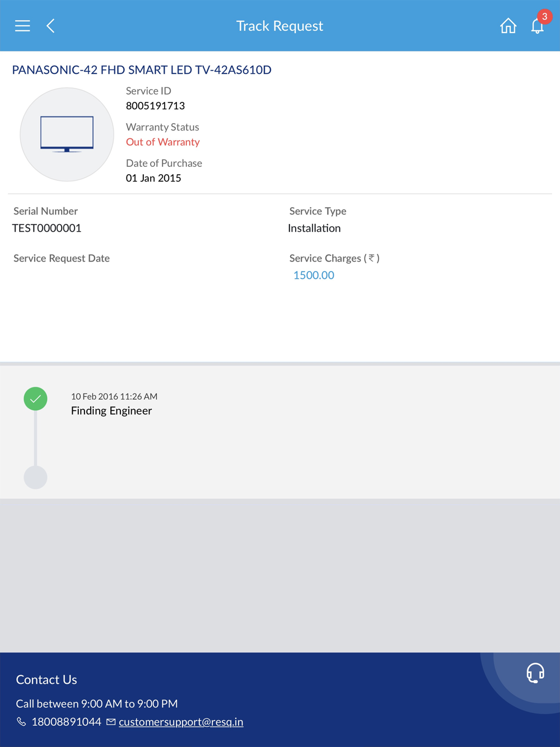Tap the Serial Number label
This screenshot has width=560, height=747.
(45, 211)
